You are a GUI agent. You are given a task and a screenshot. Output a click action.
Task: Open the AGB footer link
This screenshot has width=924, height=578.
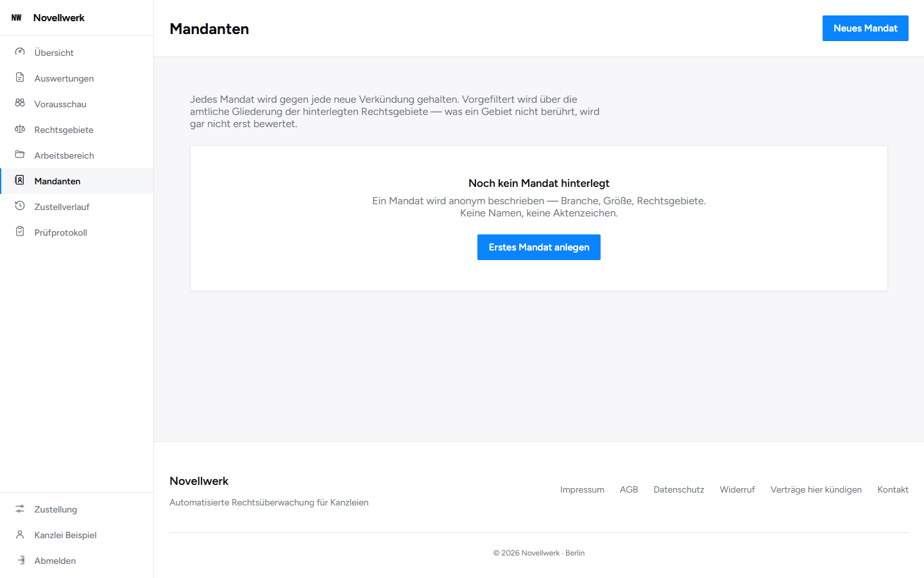(629, 489)
